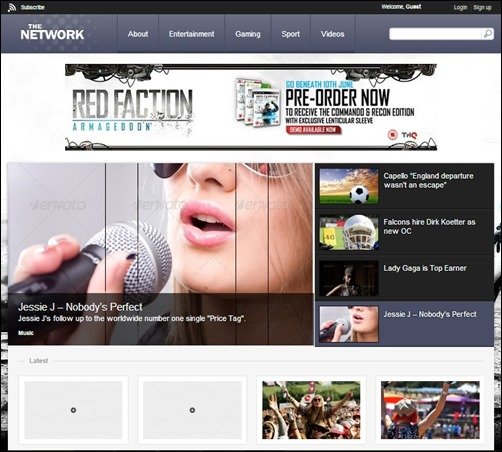This screenshot has width=502, height=452.
Task: Open Jessie J sidebar story title
Action: coord(430,314)
